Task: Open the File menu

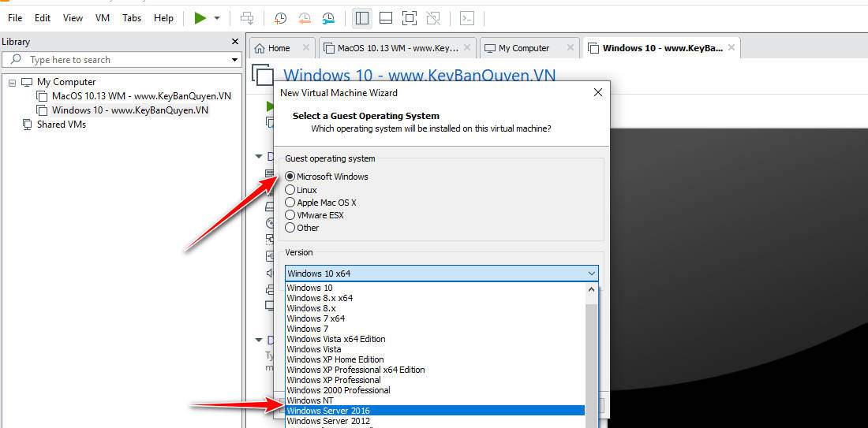Action: pos(15,18)
